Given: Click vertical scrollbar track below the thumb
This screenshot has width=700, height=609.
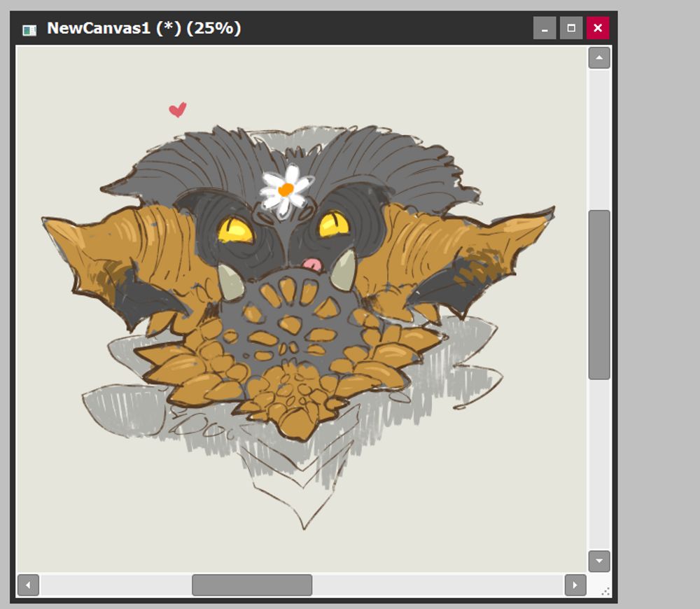Looking at the screenshot, I should pos(599,465).
